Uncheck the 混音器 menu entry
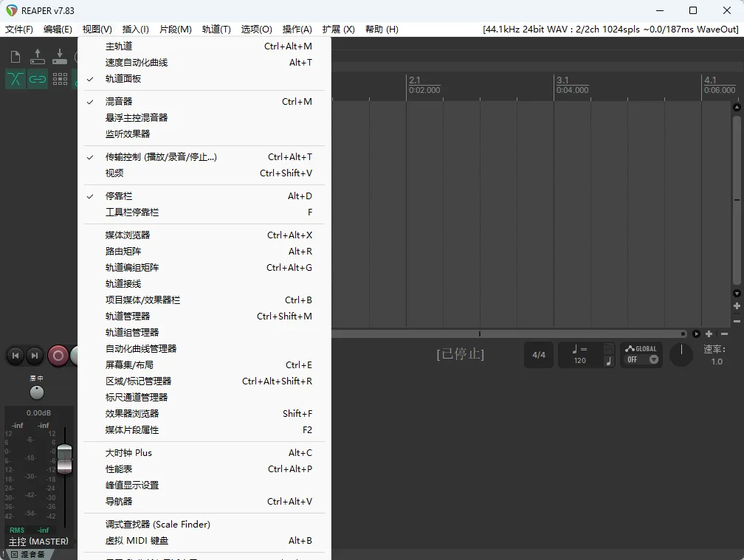 [204, 102]
